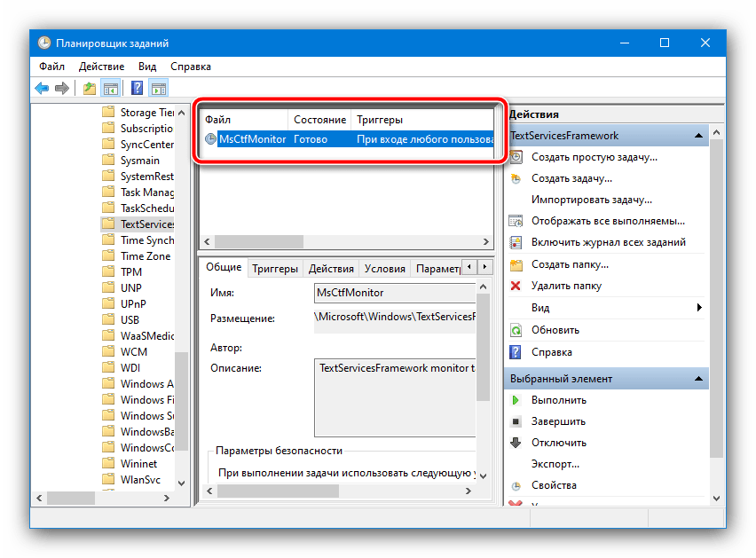Viewport: 756px width, 558px height.
Task: Click the Actions pane scrollbar down arrow
Action: click(716, 499)
